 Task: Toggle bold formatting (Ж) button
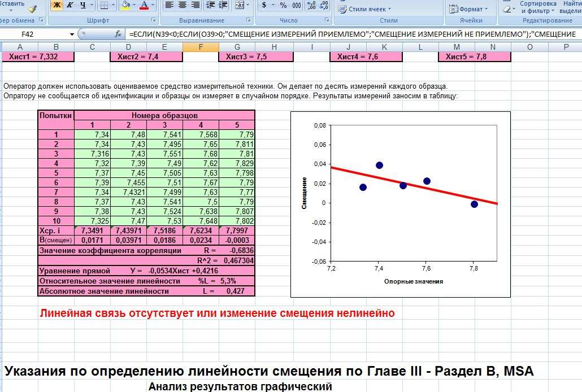tap(57, 6)
